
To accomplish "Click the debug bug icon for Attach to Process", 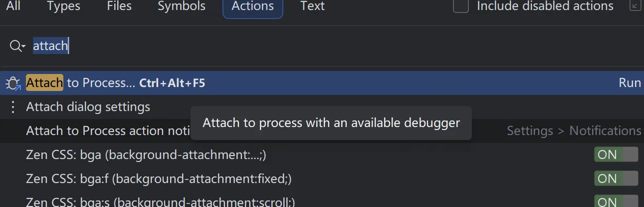I will click(x=12, y=83).
